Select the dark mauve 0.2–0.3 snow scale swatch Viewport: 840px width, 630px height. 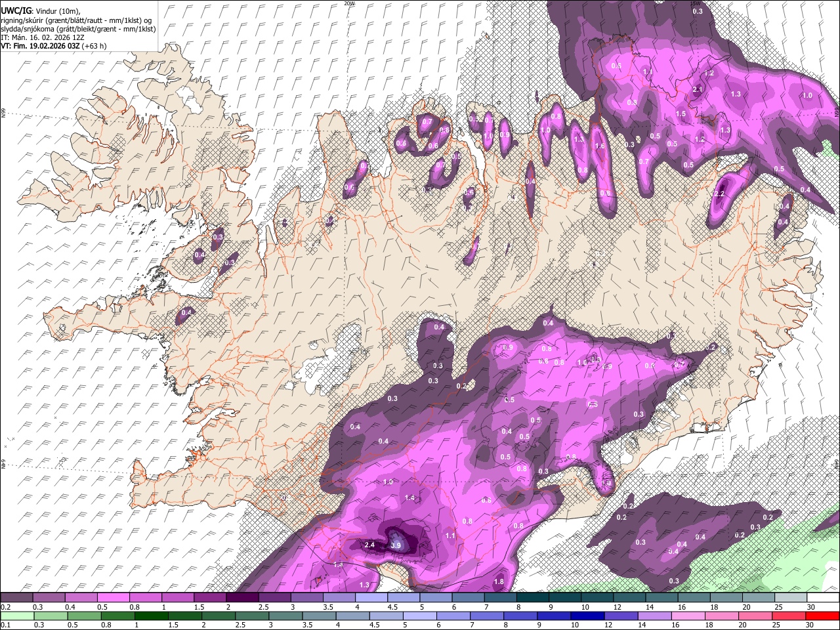point(16,598)
